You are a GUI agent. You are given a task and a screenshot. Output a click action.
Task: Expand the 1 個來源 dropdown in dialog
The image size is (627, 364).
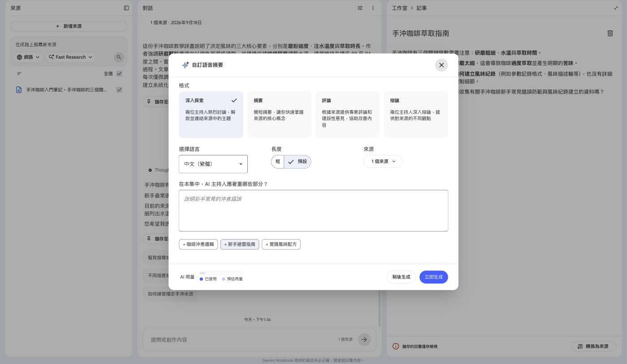tap(383, 162)
